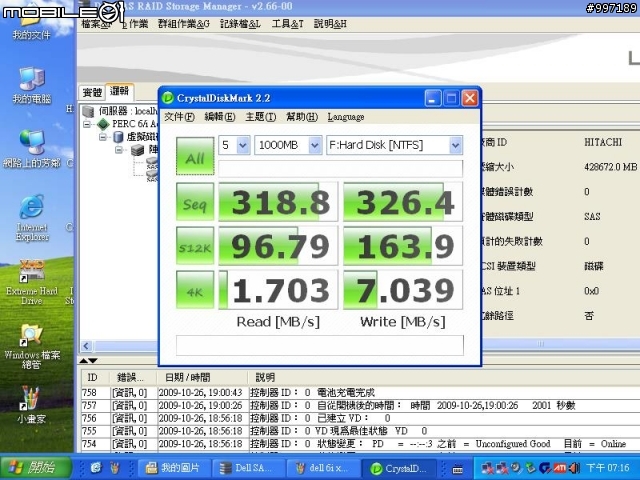Screen dimensions: 640x480
Task: Open the Start (開始) menu
Action: 36,468
